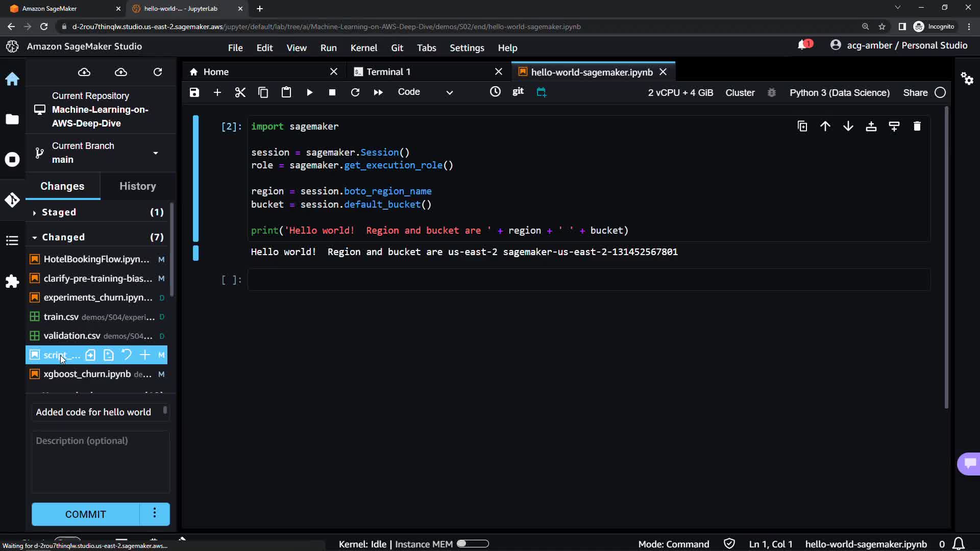Run the selected cell play button

tap(309, 92)
